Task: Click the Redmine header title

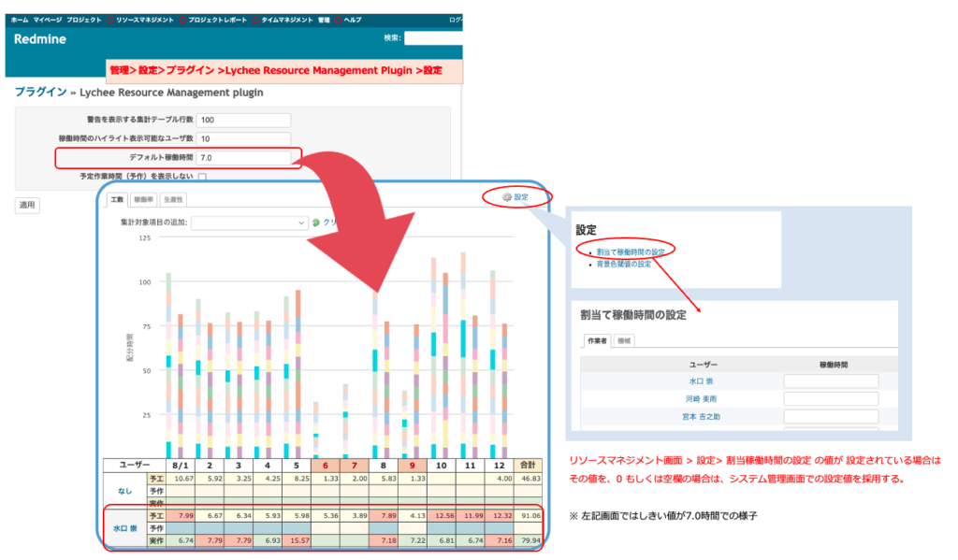Action: [x=39, y=39]
